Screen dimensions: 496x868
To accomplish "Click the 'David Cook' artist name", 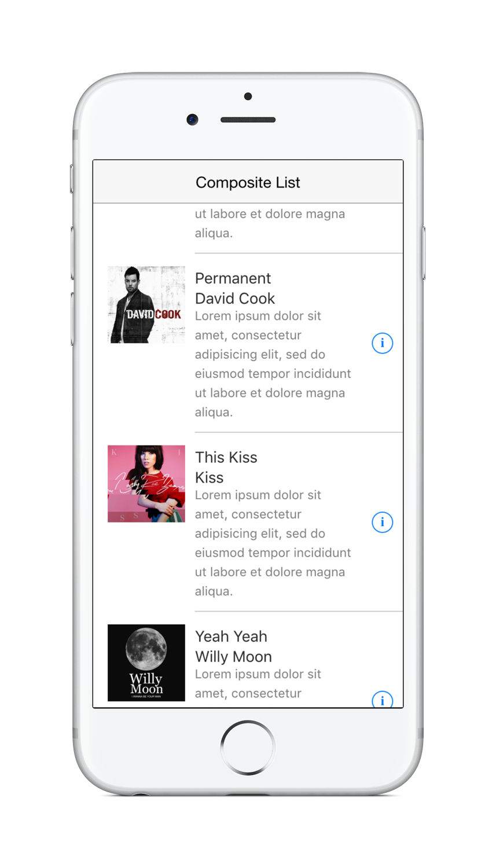I will click(235, 299).
